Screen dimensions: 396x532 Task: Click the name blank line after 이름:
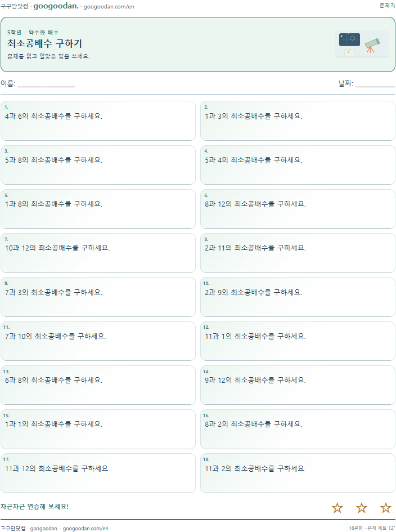[x=47, y=84]
